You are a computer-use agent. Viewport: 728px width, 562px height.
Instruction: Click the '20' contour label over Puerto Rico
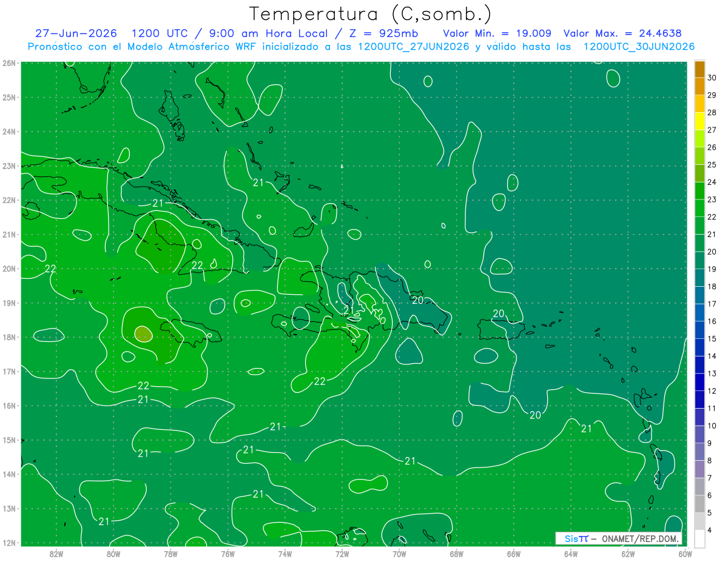(x=499, y=313)
